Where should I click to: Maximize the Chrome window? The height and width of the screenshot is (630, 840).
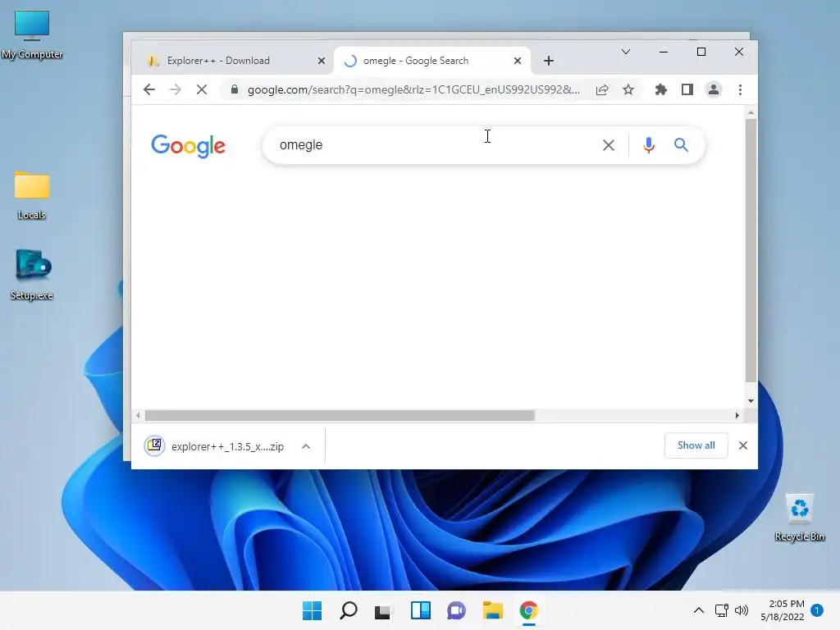point(701,52)
